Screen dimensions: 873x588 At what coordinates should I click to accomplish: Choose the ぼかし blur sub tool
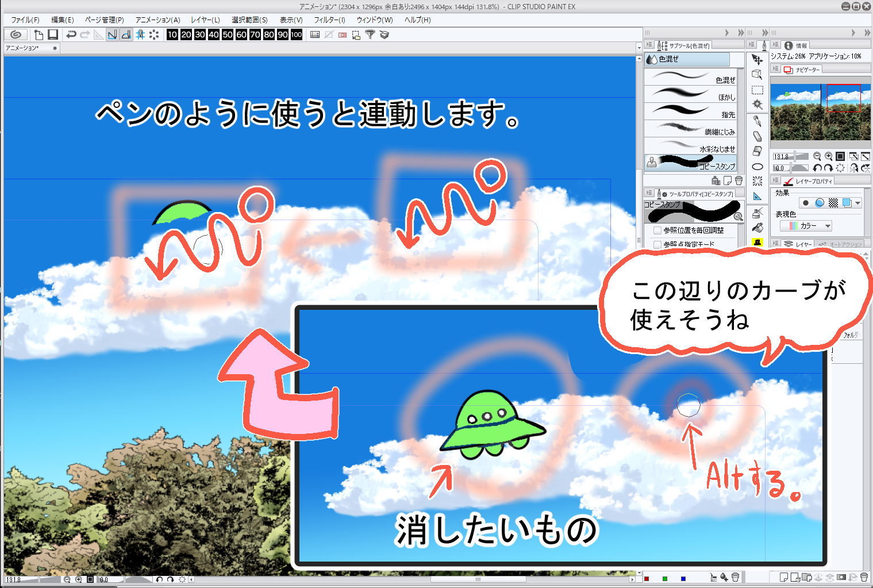pos(691,94)
